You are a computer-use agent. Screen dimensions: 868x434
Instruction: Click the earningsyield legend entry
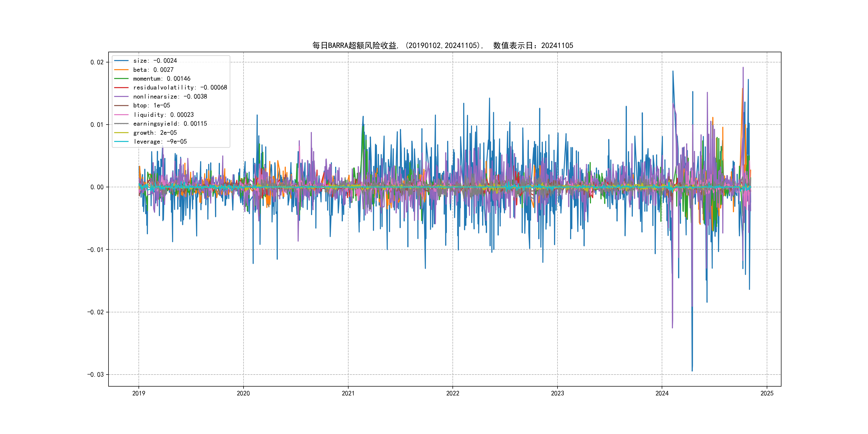click(170, 124)
